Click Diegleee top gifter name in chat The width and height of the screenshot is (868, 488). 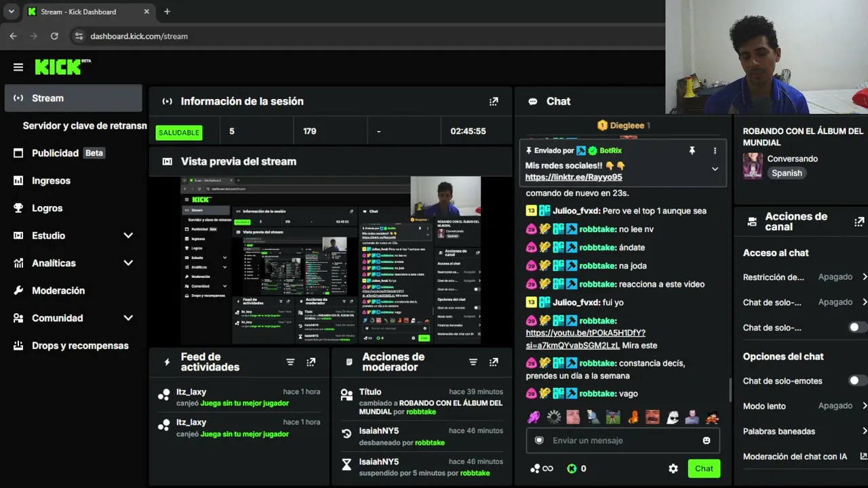627,125
